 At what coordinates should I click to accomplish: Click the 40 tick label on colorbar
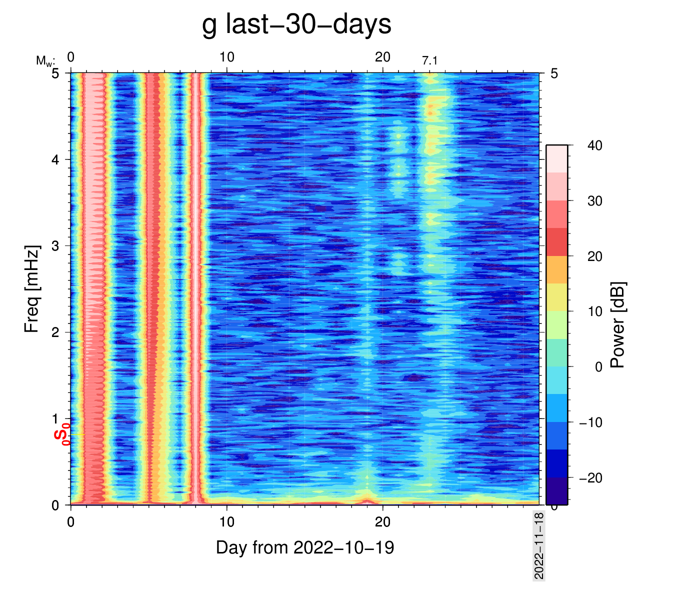(x=594, y=145)
